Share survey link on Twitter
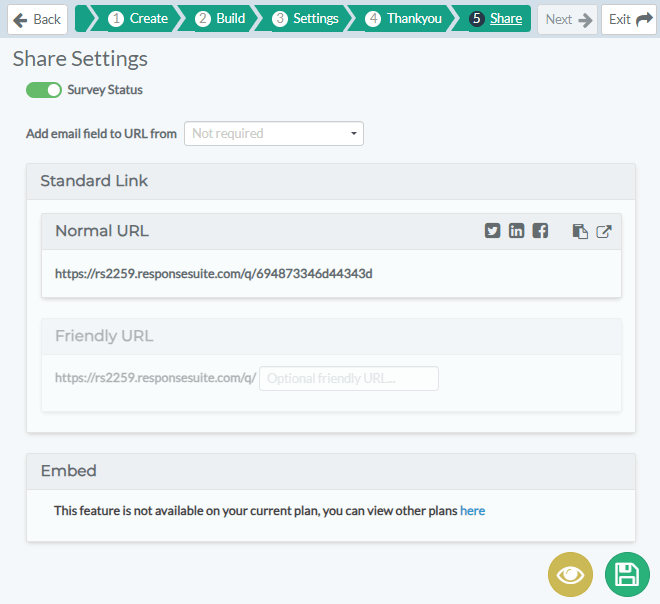Viewport: 660px width, 604px height. click(x=492, y=231)
